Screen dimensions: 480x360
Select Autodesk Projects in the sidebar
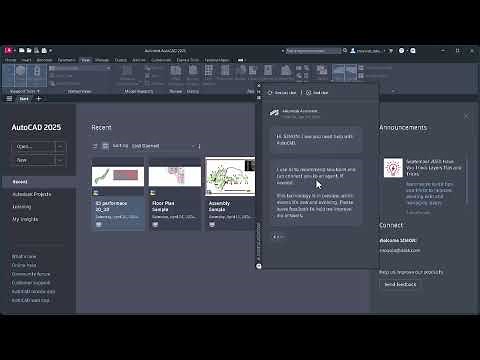click(x=32, y=194)
